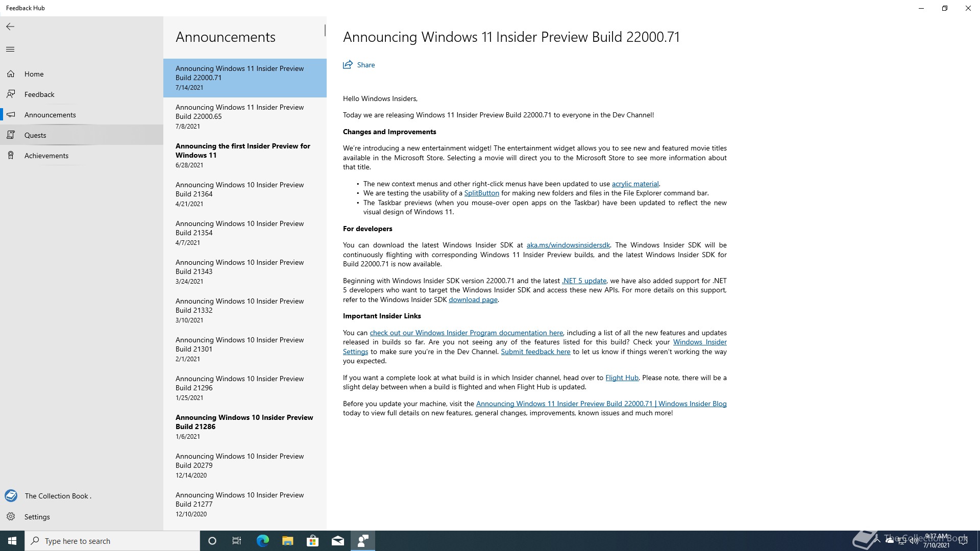Open the Windows Start menu
Screen dimensions: 980x551
pos(12,541)
